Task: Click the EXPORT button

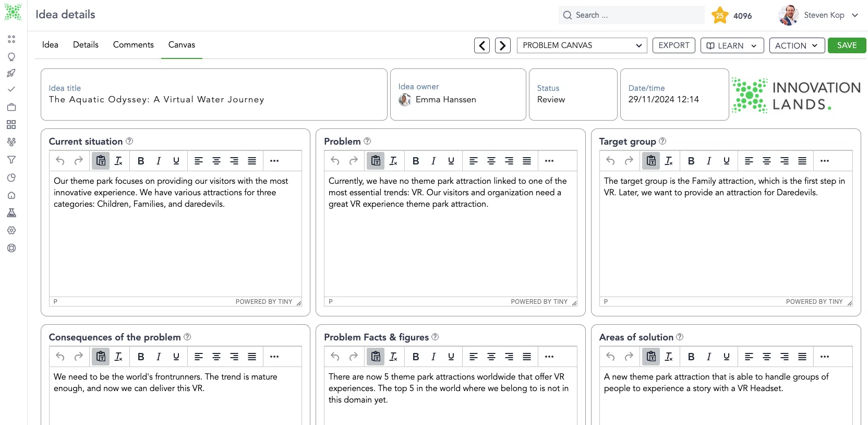Action: click(674, 45)
